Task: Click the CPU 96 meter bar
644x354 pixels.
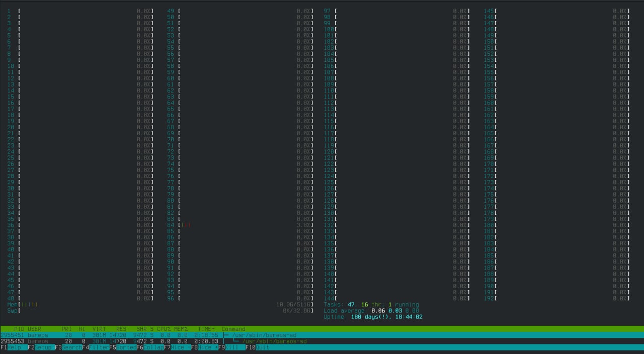Action: point(240,298)
